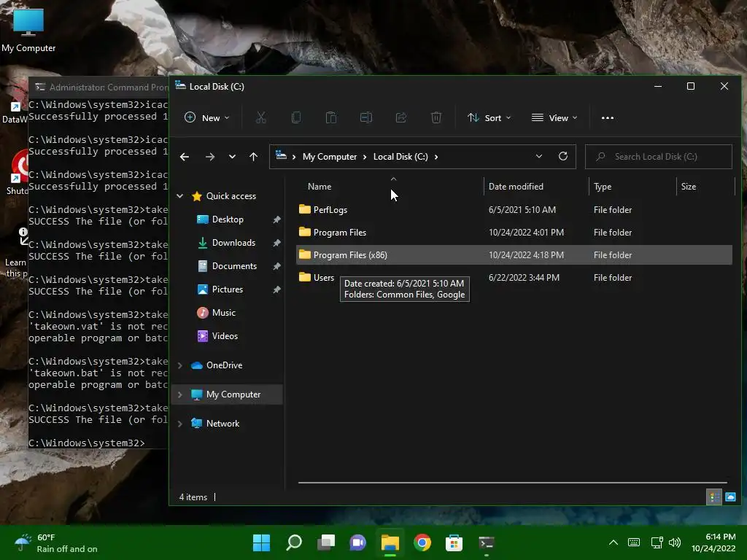
Task: Select the Users folder
Action: (514, 278)
